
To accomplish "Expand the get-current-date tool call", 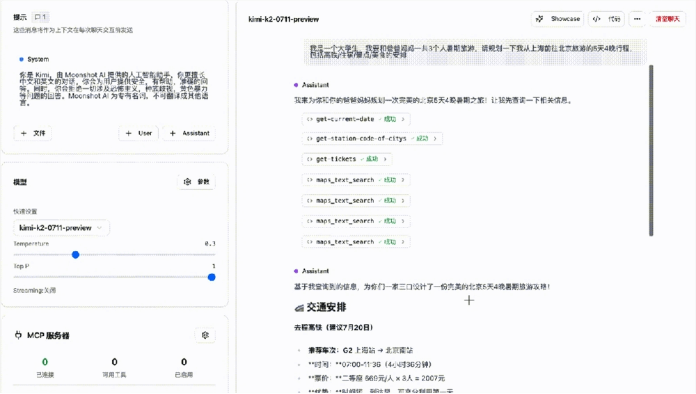I will 356,119.
